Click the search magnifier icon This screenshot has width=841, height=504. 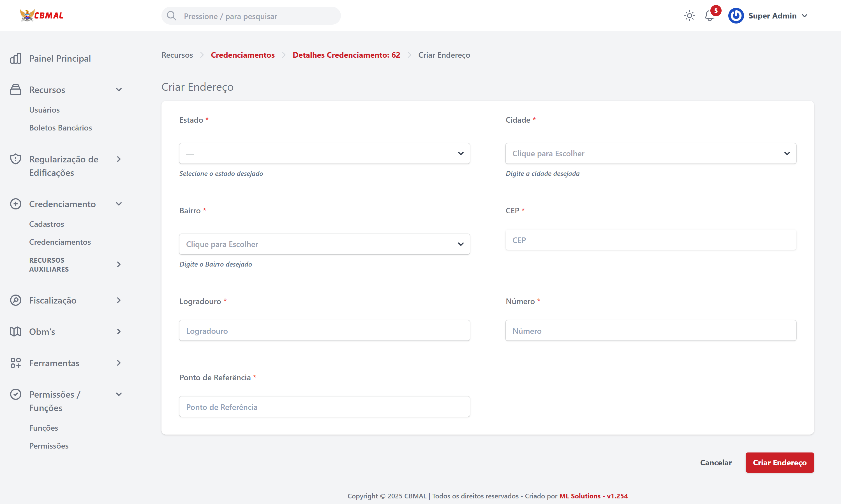[x=172, y=16]
